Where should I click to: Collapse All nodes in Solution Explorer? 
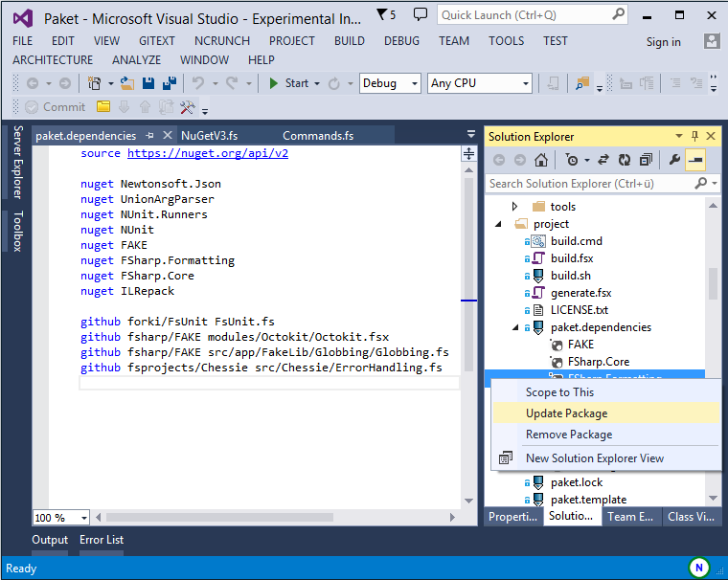(646, 160)
